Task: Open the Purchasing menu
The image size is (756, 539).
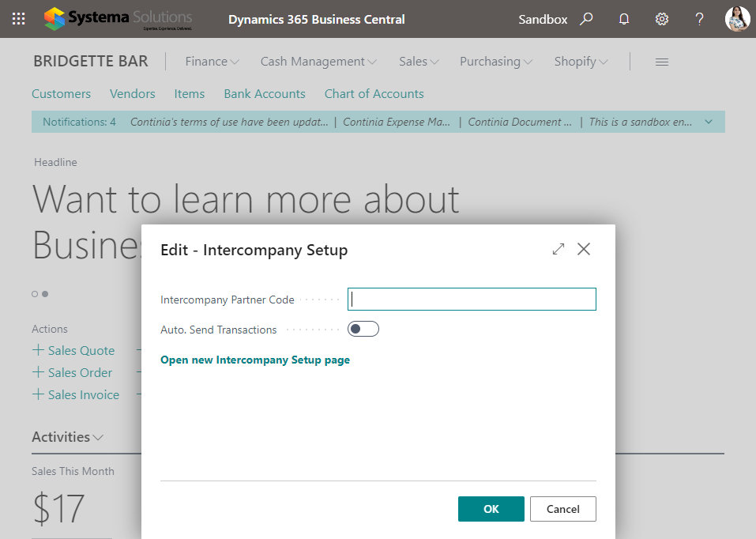Action: click(496, 62)
